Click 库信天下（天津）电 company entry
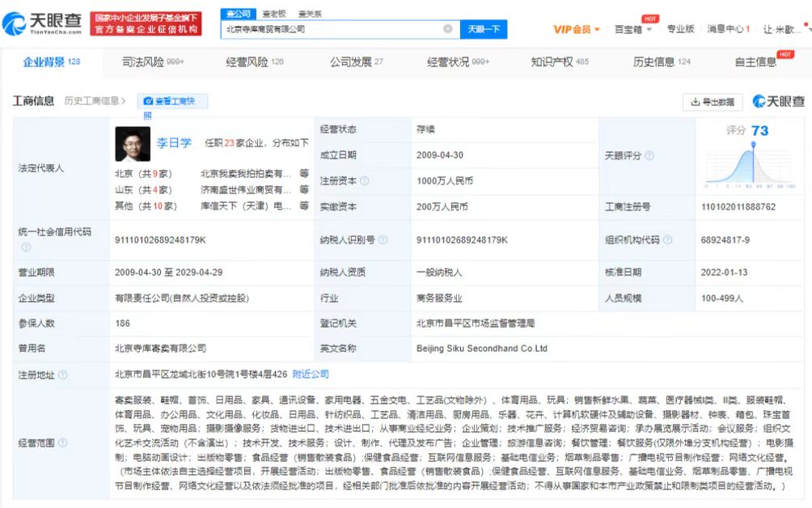 click(x=246, y=205)
